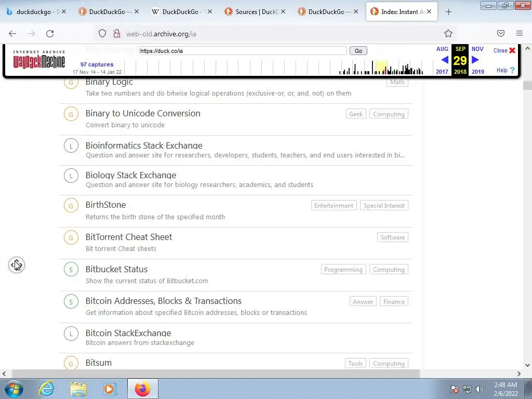Click the Wayback URL input field
This screenshot has width=532, height=399.
pyautogui.click(x=243, y=51)
